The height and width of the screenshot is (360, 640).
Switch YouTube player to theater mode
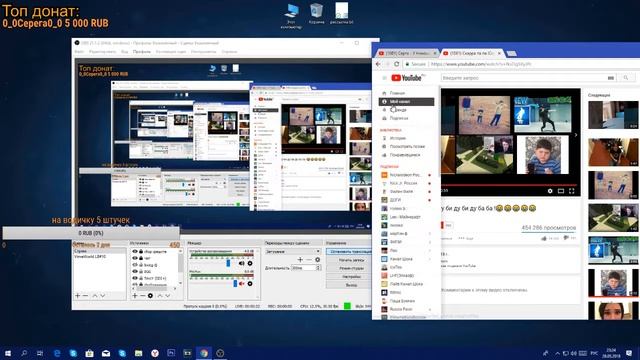pyautogui.click(x=561, y=191)
